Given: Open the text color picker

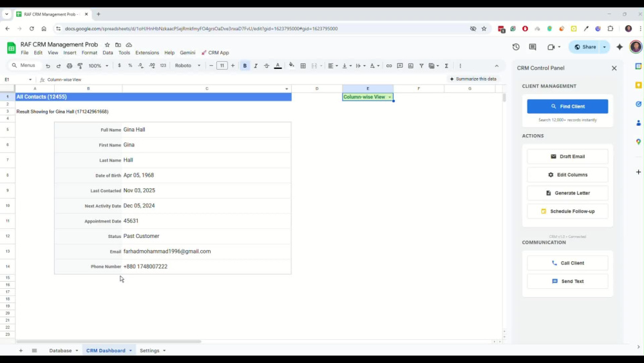Looking at the screenshot, I should pos(278,66).
